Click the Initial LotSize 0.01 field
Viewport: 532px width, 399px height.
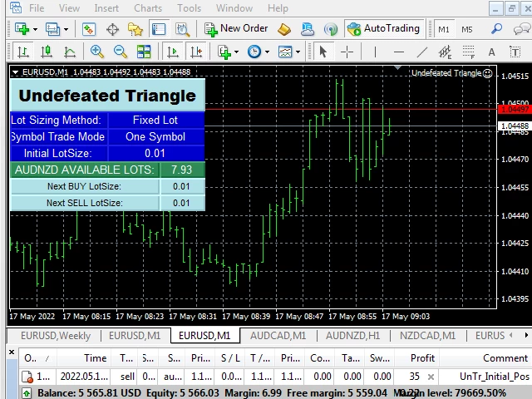click(x=154, y=153)
